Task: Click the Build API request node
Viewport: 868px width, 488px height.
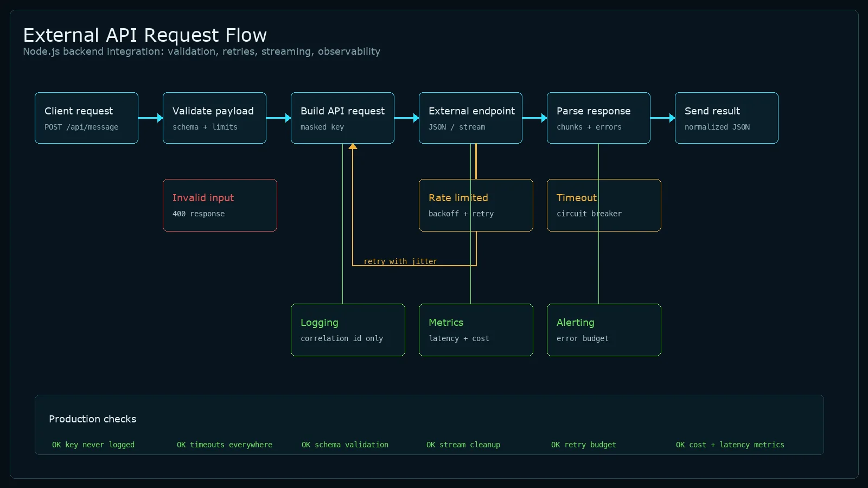Action: pyautogui.click(x=342, y=118)
